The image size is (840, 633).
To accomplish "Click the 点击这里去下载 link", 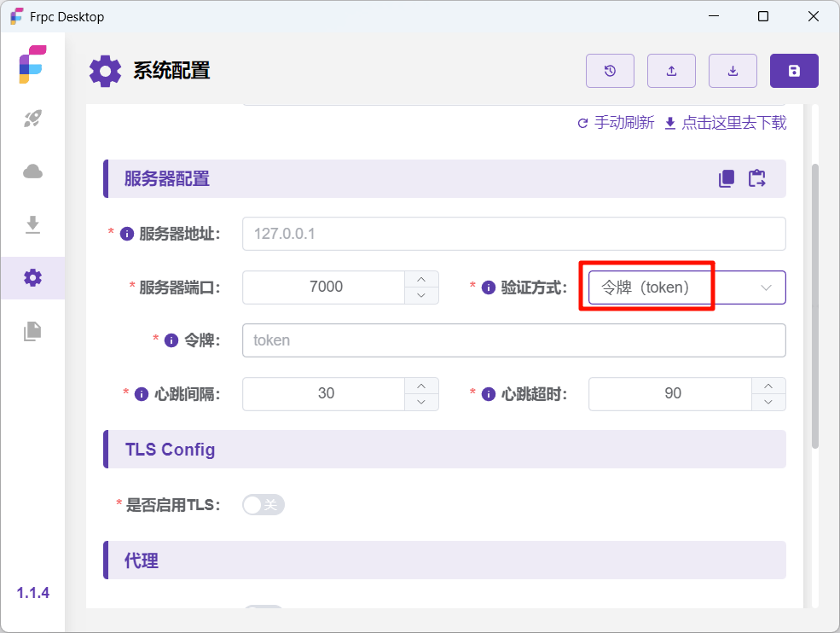I will [726, 123].
